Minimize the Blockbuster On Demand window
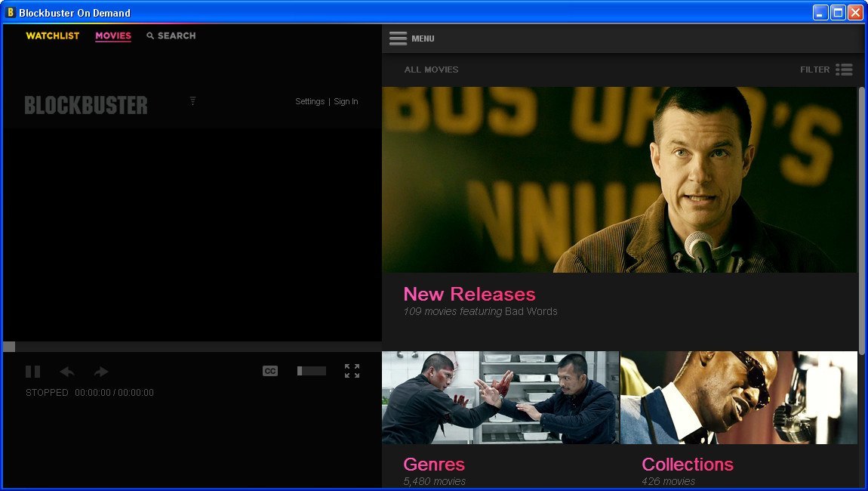868x491 pixels. [820, 12]
